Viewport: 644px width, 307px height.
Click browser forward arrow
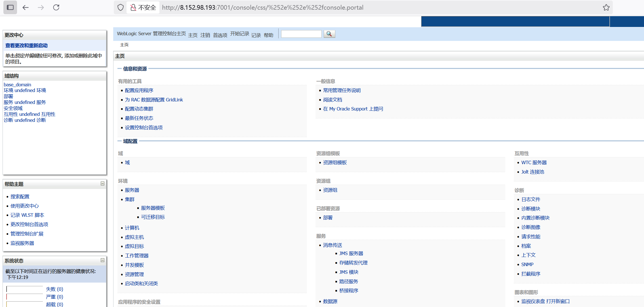coord(41,7)
